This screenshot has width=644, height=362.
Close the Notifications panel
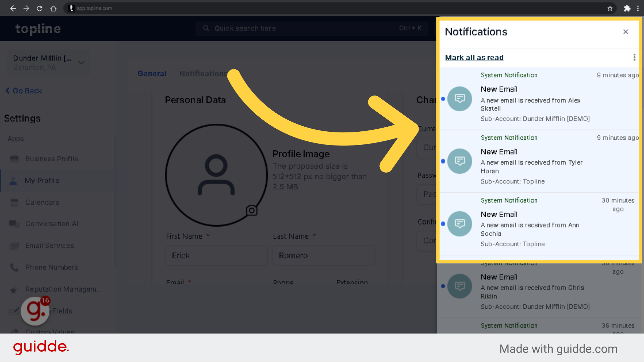click(626, 32)
